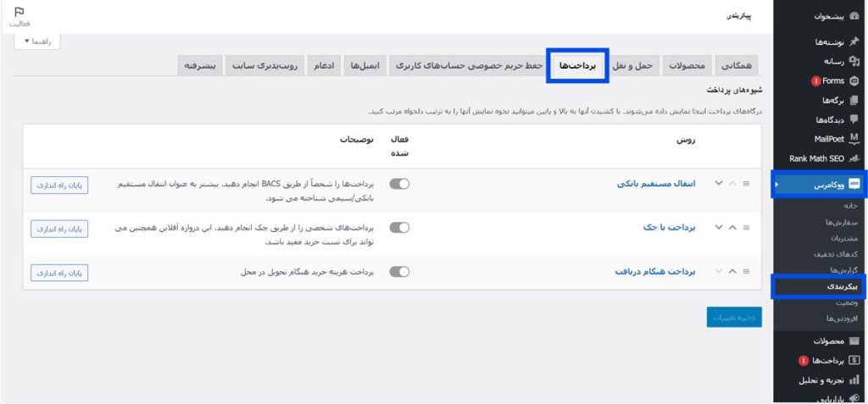Viewport: 868px width, 404px height.
Task: Click the Analytics (تجزیه و تحلیل) chart icon
Action: 854,380
